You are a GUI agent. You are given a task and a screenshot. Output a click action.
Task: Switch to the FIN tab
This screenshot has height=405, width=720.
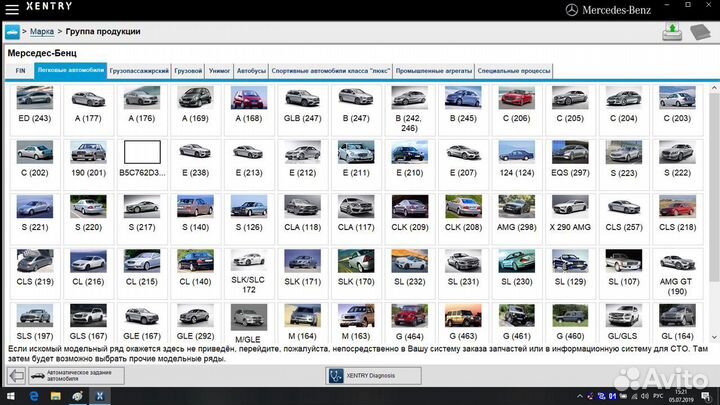(x=20, y=71)
